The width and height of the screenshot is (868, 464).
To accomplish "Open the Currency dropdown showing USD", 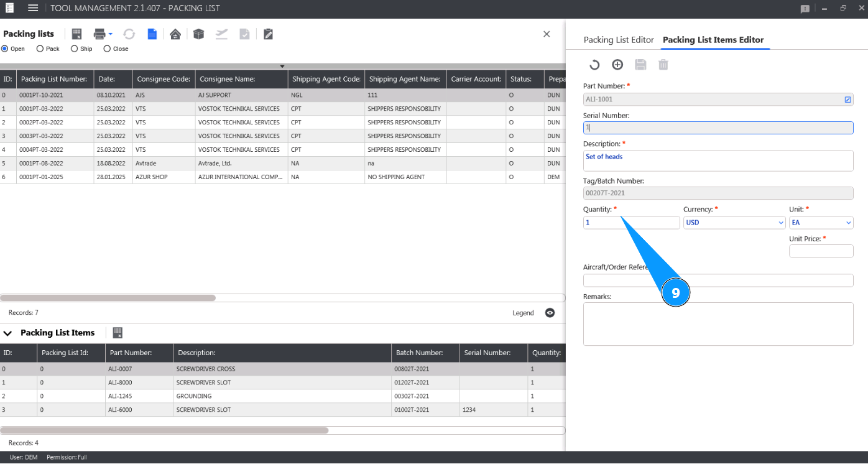I will point(734,223).
